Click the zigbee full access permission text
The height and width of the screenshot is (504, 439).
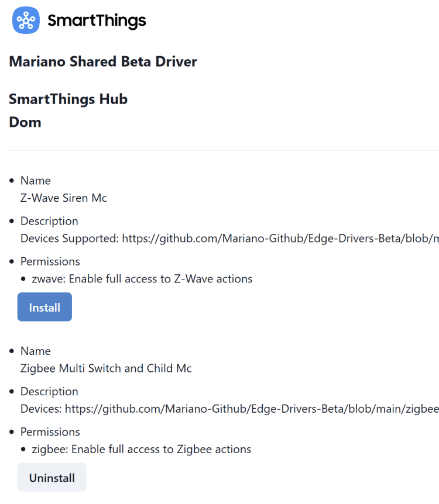pyautogui.click(x=141, y=449)
